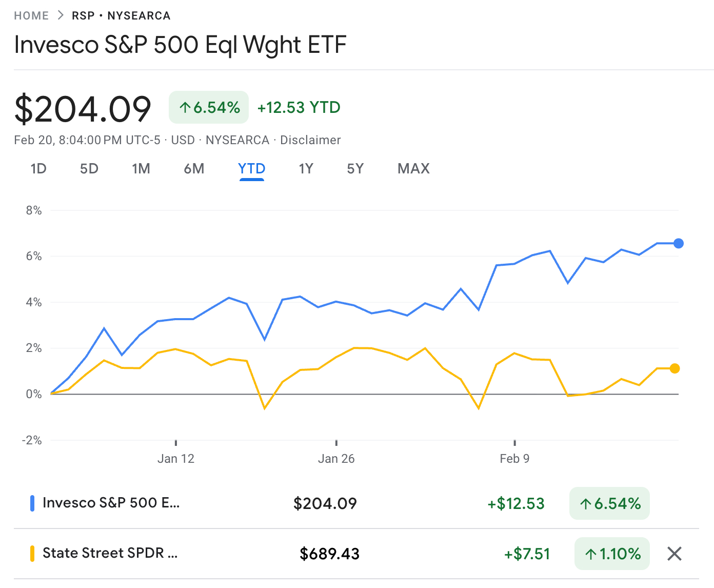Select the 5D time range tab
The width and height of the screenshot is (714, 588).
click(x=89, y=169)
